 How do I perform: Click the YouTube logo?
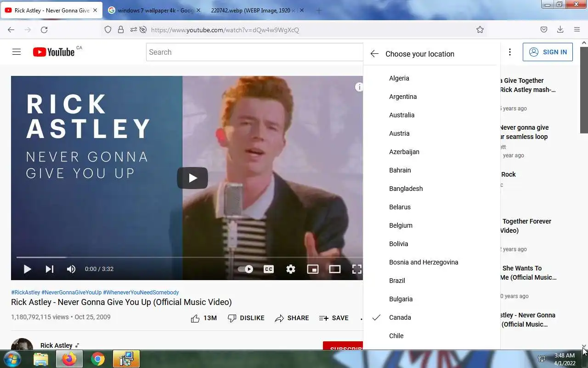[54, 52]
